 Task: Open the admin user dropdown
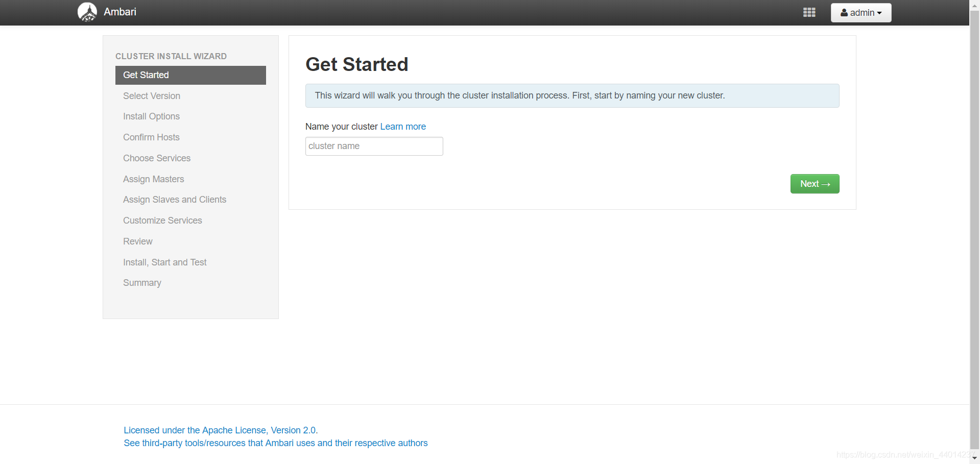861,13
